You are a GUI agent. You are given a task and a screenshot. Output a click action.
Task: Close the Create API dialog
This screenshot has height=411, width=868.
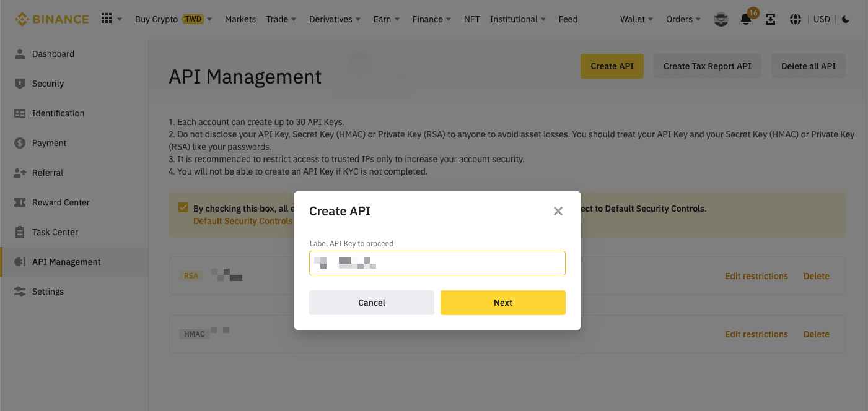pos(558,211)
